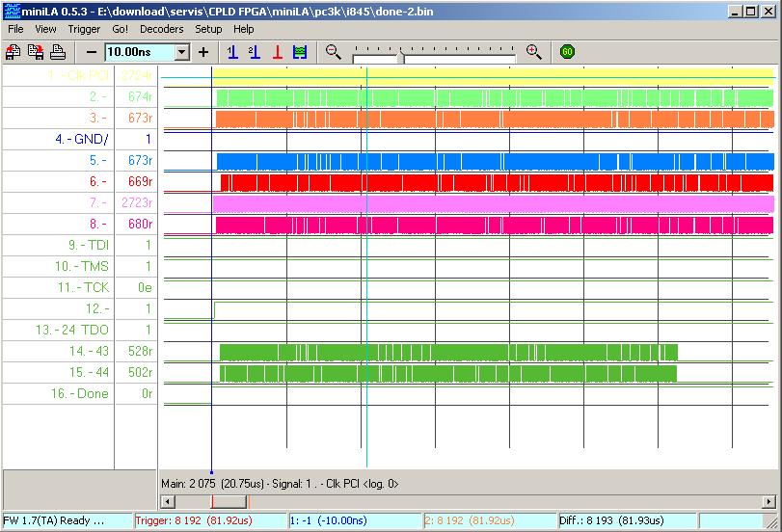782x532 pixels.
Task: Click the plus button to increase timebase
Action: coord(203,52)
